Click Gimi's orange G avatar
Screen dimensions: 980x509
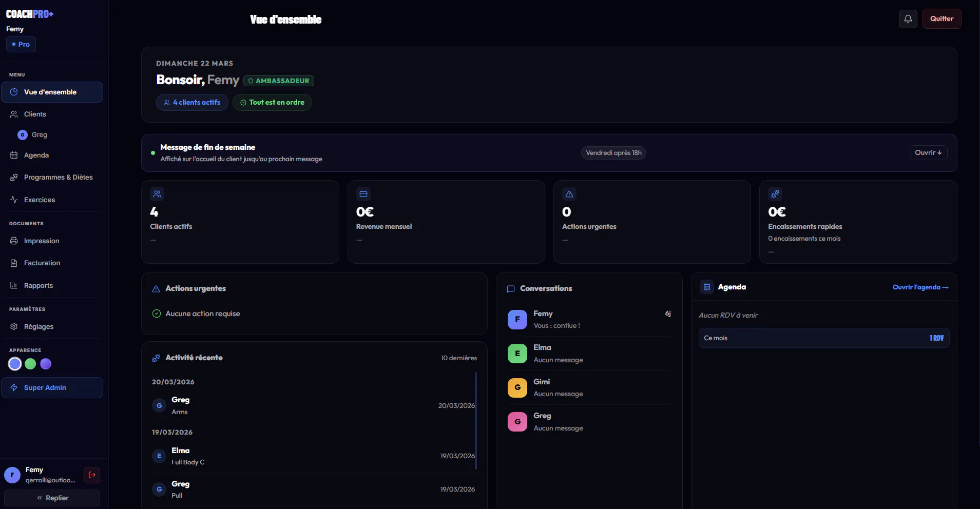pos(517,388)
